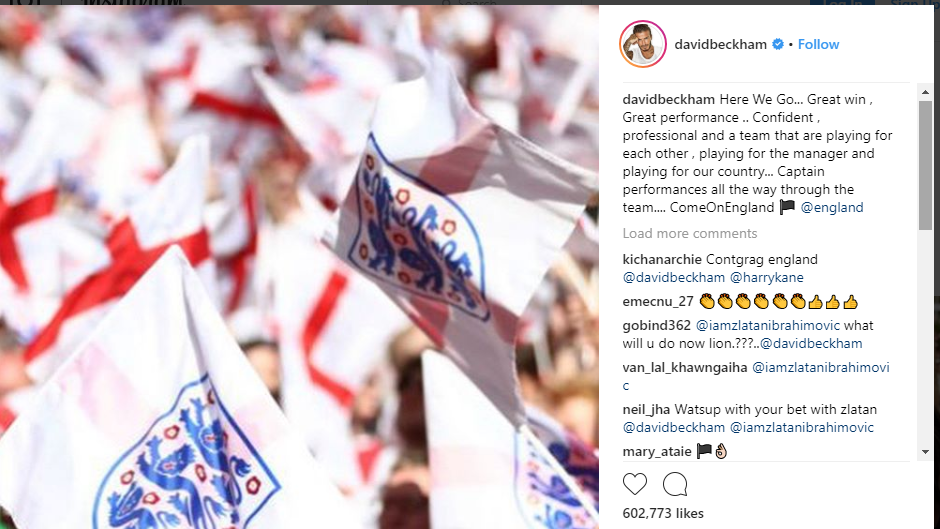Image resolution: width=940 pixels, height=529 pixels.
Task: Open emecnu_27 commenter profile
Action: pos(658,302)
